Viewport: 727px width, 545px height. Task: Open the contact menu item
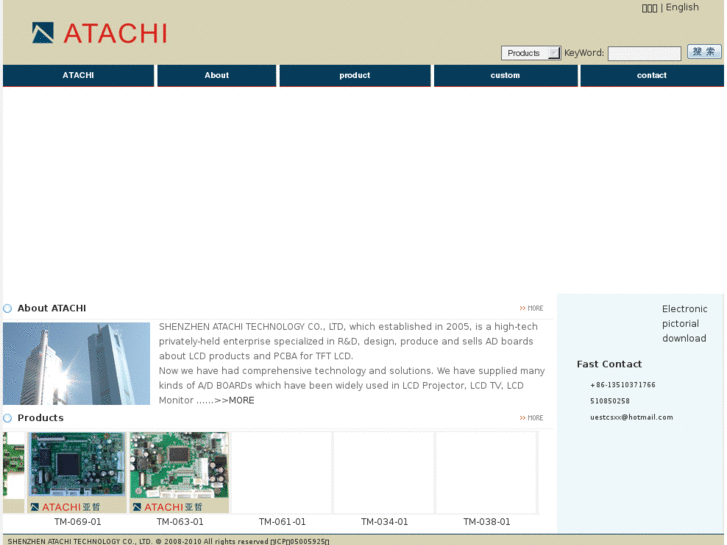652,75
